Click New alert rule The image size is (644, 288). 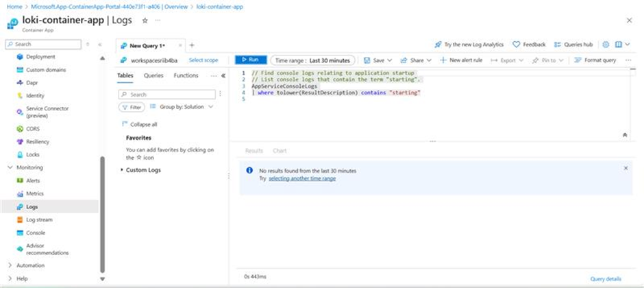click(x=461, y=60)
